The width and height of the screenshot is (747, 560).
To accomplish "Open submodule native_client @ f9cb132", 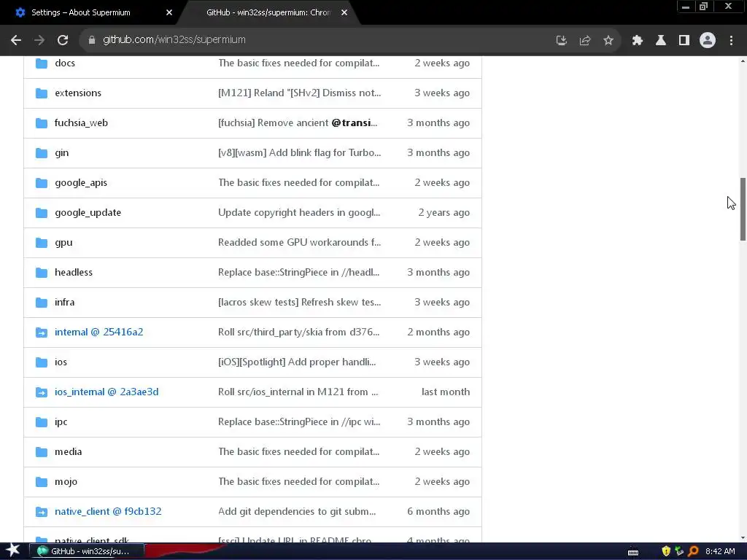I will tap(108, 511).
